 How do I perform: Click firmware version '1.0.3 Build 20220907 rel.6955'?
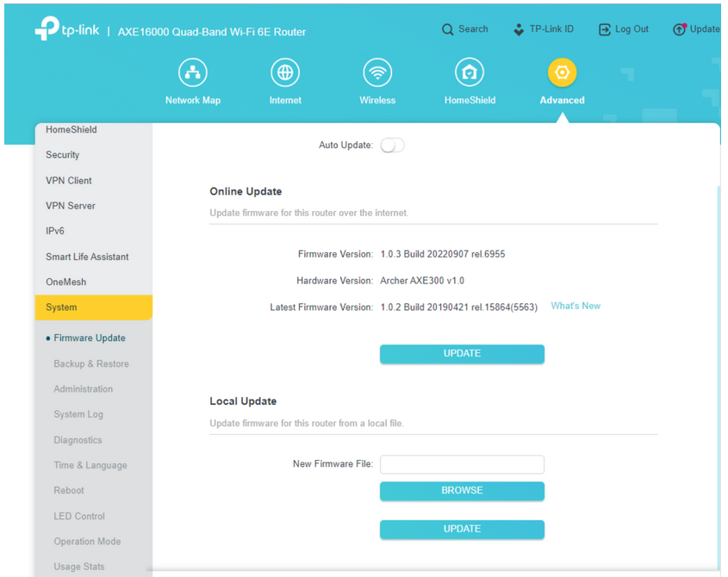pos(443,254)
